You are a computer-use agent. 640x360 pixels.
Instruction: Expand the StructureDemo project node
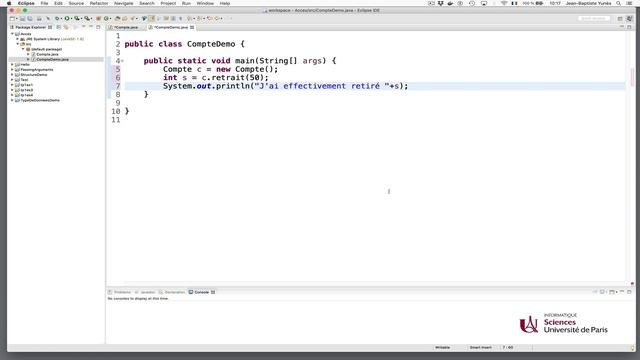tap(12, 75)
